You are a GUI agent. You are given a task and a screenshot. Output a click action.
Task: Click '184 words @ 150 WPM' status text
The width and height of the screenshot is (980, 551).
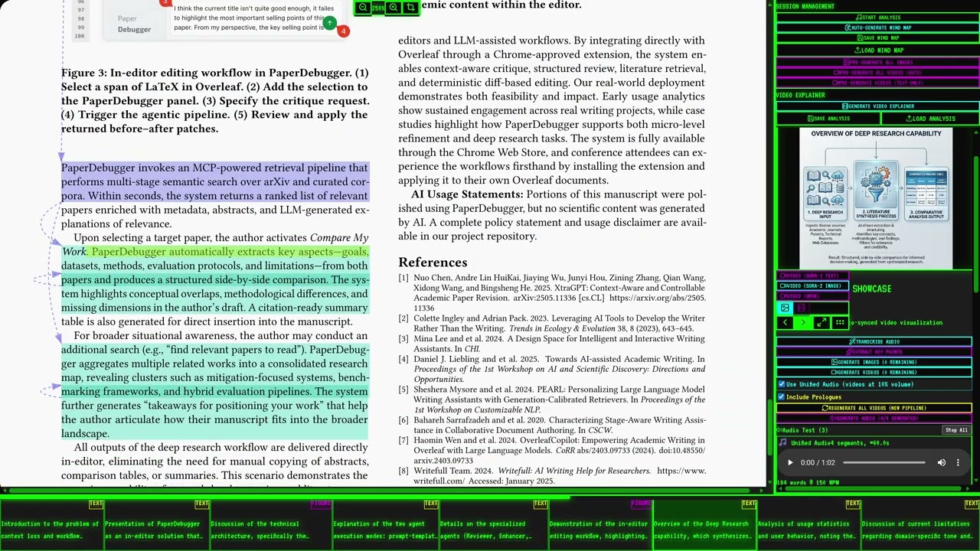pos(807,483)
